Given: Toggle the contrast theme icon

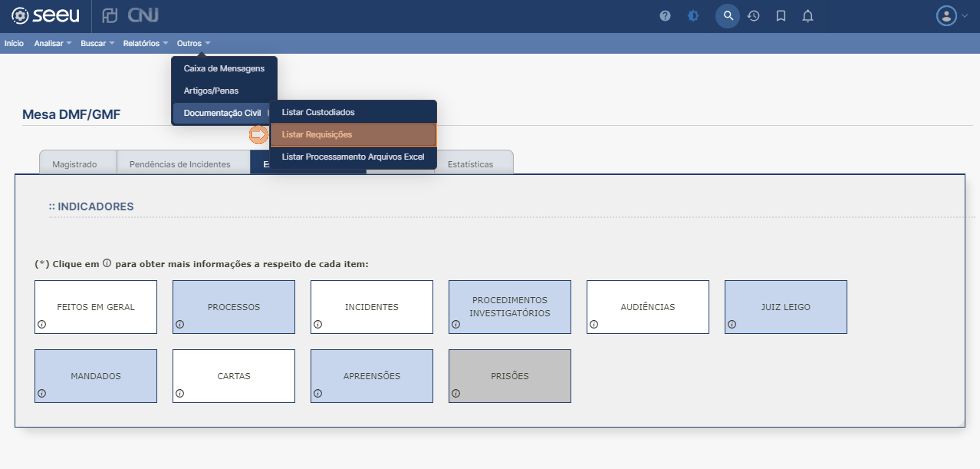Looking at the screenshot, I should [x=693, y=16].
